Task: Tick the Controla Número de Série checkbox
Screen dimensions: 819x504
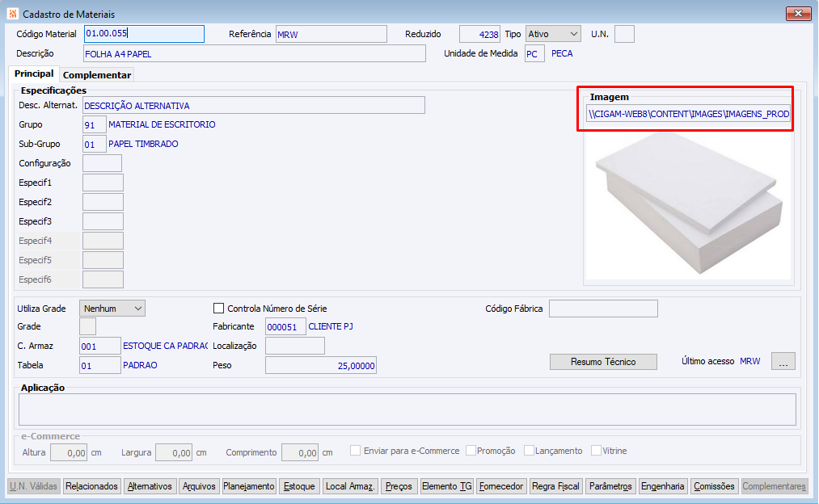Action: (219, 309)
